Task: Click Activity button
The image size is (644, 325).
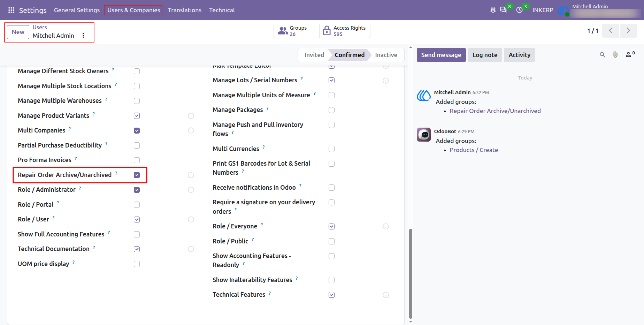Action: 519,55
